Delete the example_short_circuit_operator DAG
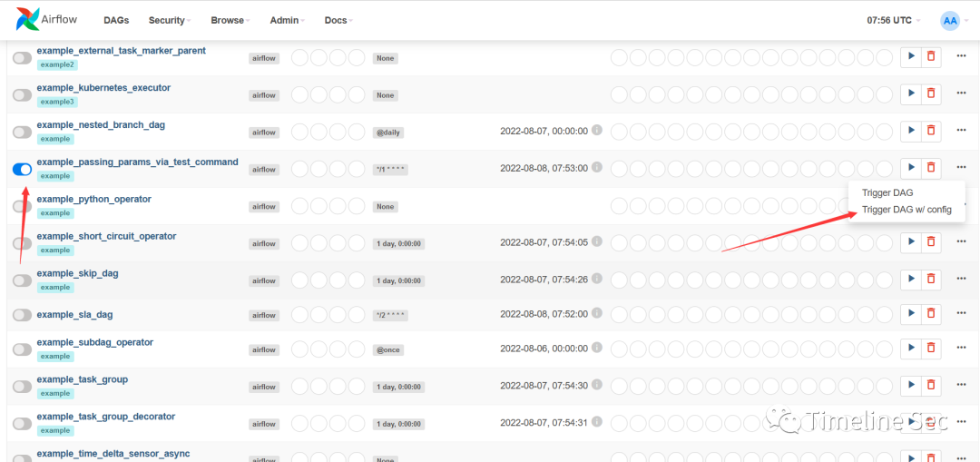 click(931, 242)
